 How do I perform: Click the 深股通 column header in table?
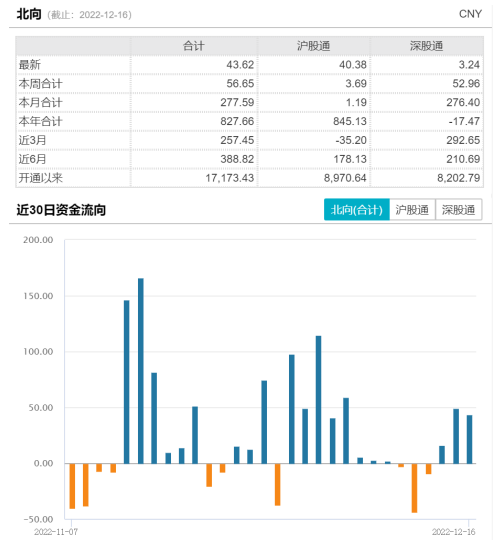click(426, 46)
